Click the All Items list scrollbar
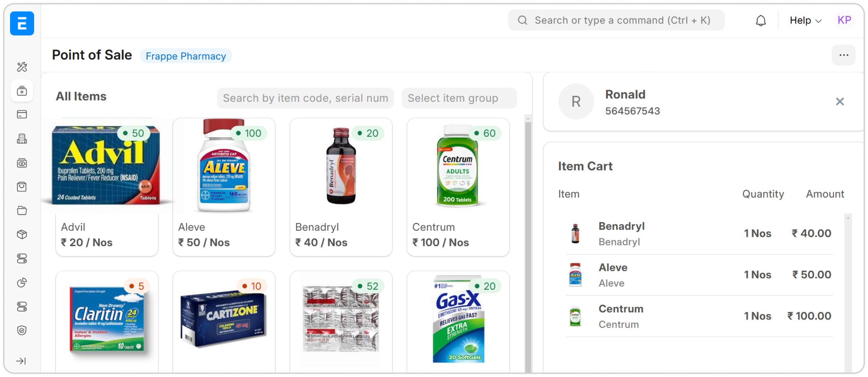This screenshot has width=868, height=377. click(x=528, y=244)
